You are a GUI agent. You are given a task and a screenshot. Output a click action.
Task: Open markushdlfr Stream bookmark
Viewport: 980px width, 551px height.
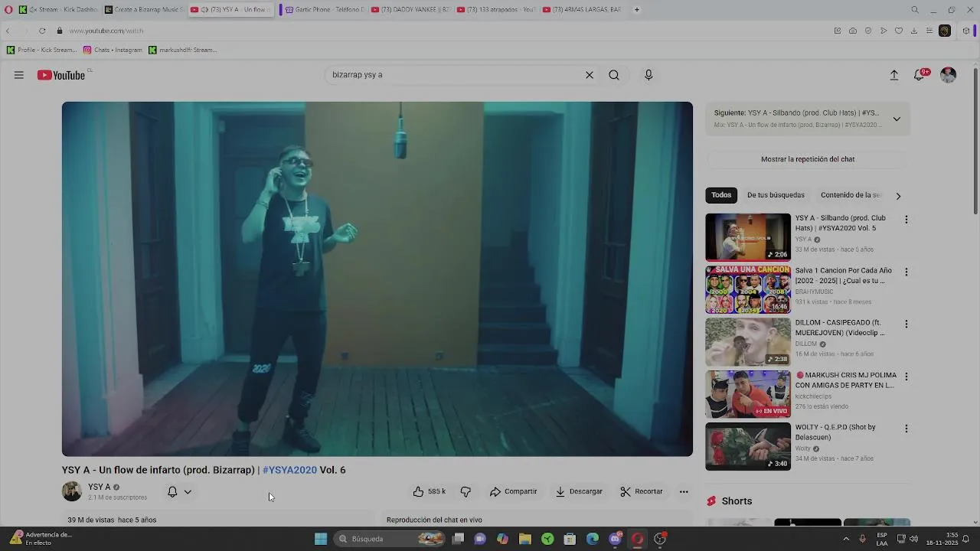pyautogui.click(x=183, y=50)
